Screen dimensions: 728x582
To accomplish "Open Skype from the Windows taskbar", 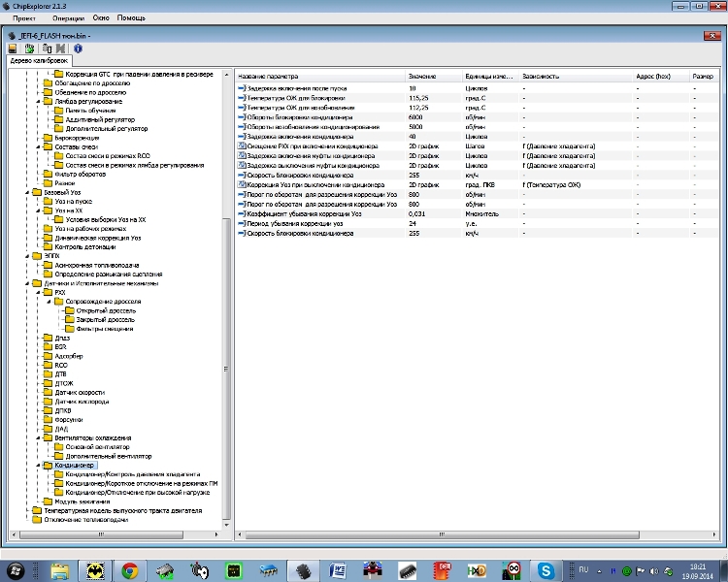I will [546, 570].
